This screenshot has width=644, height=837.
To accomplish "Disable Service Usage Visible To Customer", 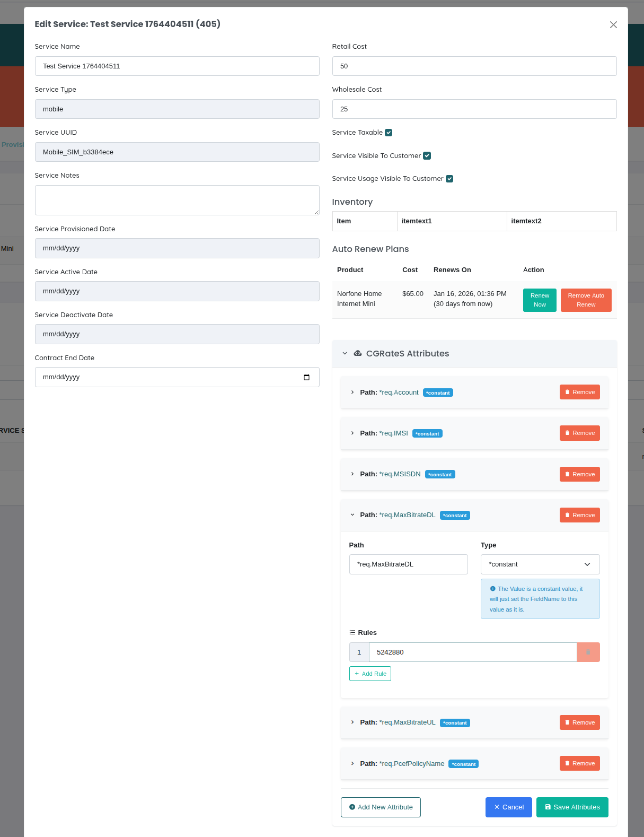I will (x=449, y=179).
